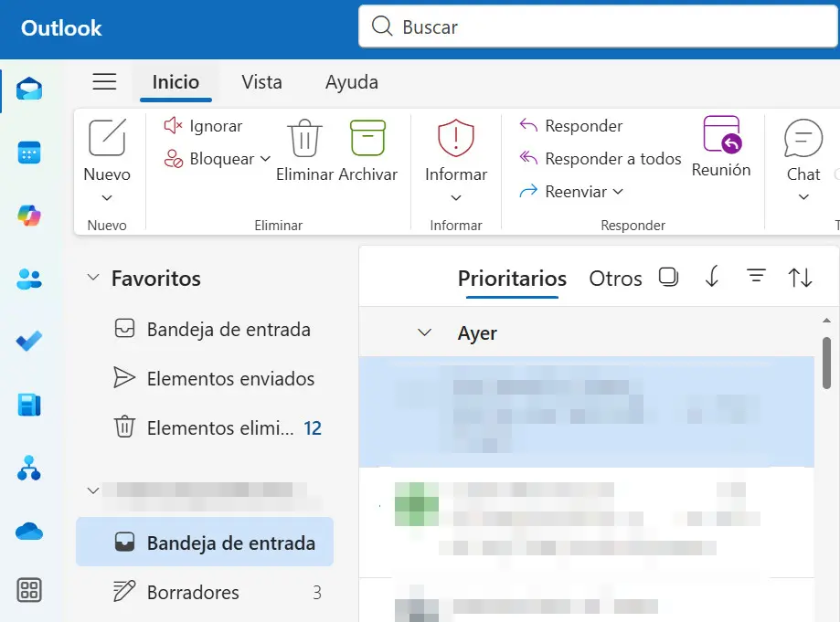The image size is (840, 622).
Task: Select the Otros inbox tab
Action: coord(614,279)
